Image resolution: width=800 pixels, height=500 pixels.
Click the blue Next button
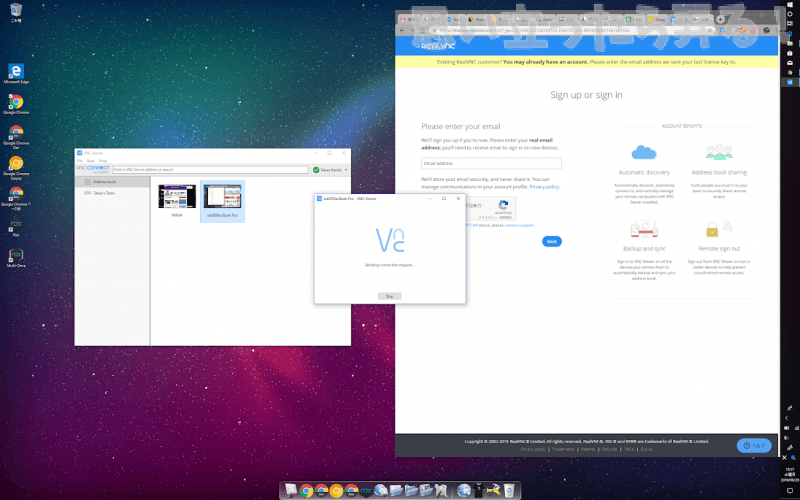tap(552, 241)
